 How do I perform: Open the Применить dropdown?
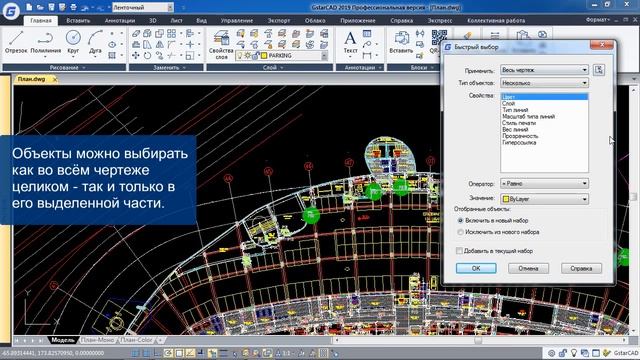[544, 70]
